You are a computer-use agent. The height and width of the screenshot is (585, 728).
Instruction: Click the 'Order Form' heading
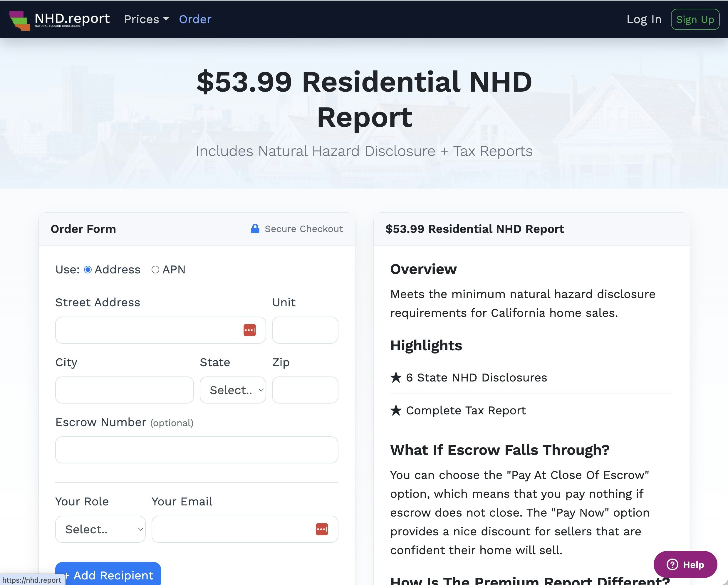[x=83, y=229]
